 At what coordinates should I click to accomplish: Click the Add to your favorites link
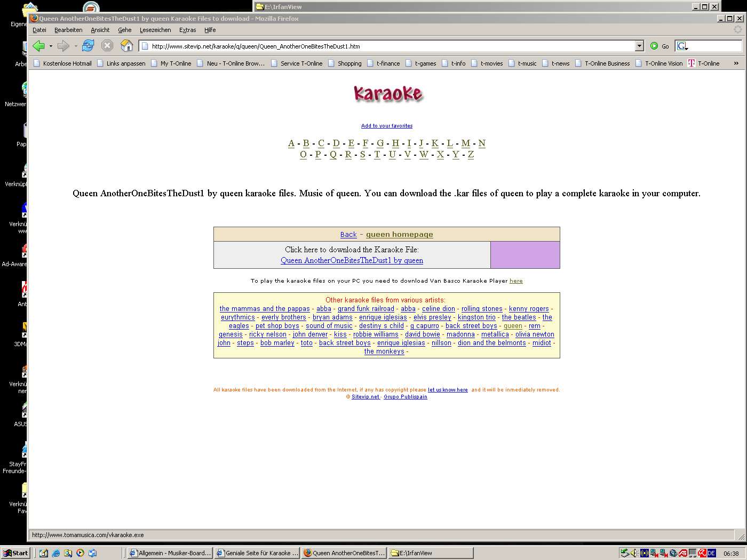[x=387, y=126]
